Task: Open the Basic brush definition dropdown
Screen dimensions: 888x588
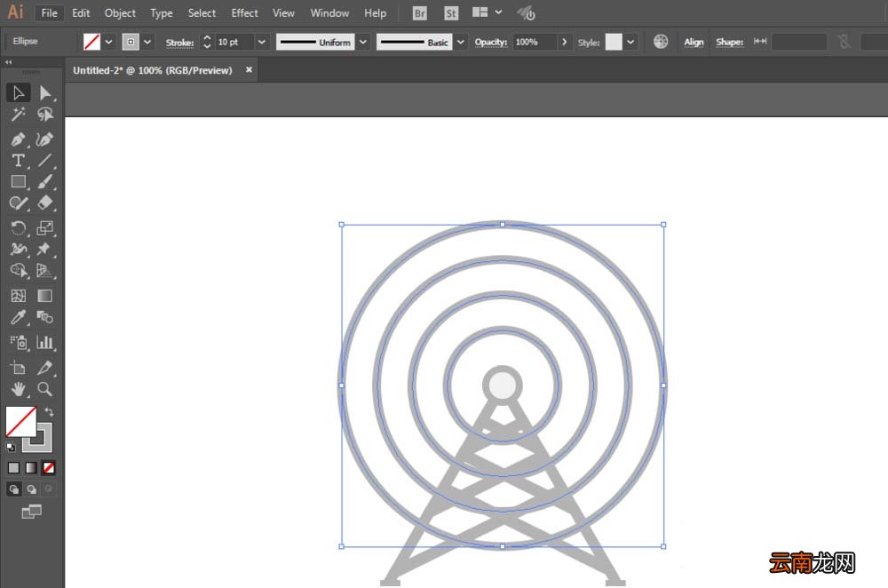Action: (x=461, y=42)
